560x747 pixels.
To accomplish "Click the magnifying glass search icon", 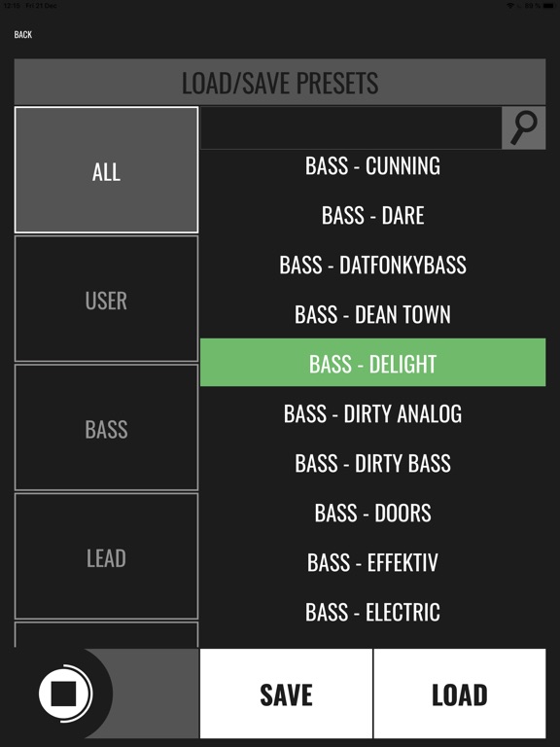I will [524, 127].
